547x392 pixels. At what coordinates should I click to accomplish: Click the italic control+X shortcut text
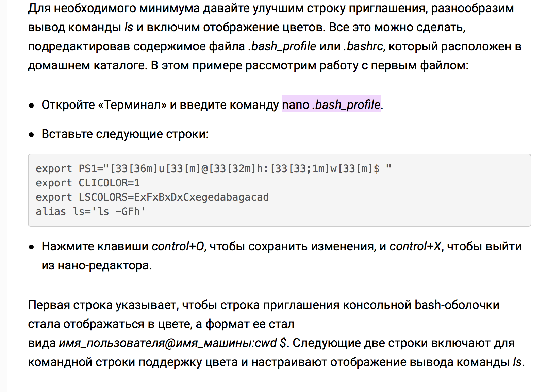(x=415, y=246)
